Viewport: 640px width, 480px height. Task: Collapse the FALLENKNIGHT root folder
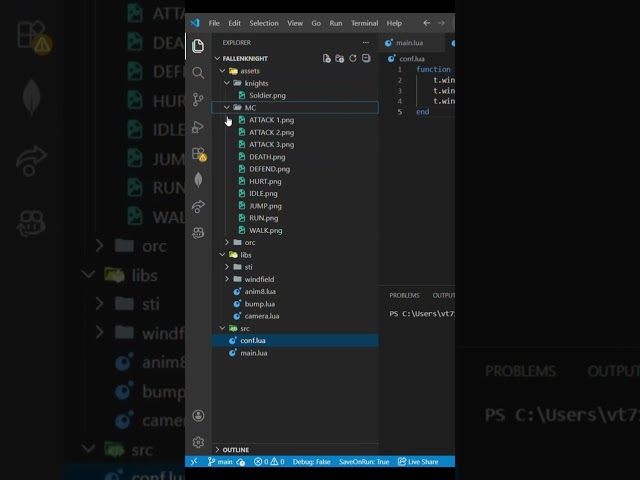pyautogui.click(x=295, y=58)
